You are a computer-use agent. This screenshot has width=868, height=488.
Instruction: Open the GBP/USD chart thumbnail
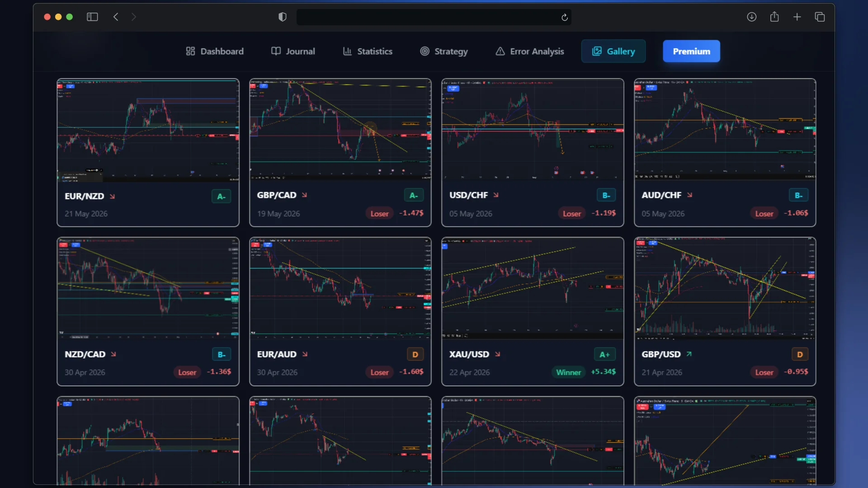pyautogui.click(x=725, y=288)
